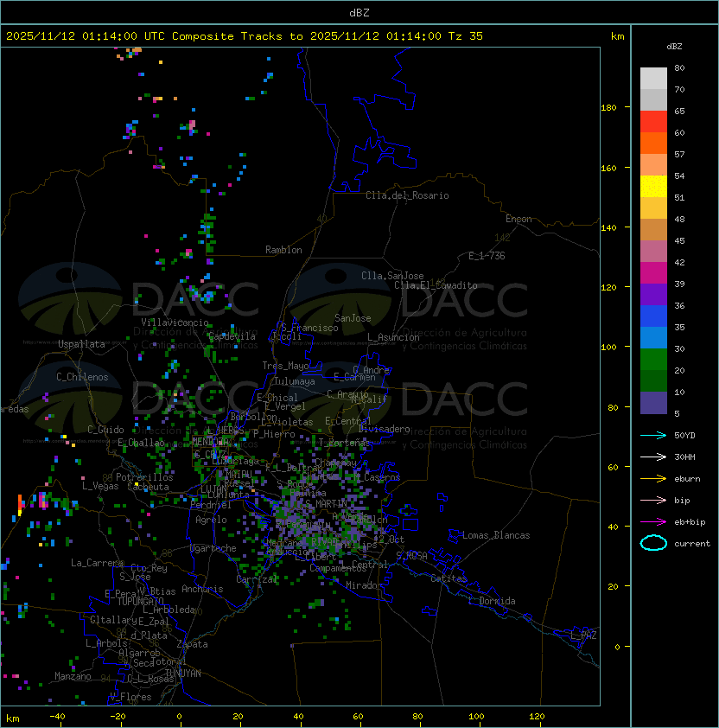Click the 'E_Challao' map label
The image size is (719, 728).
(141, 443)
